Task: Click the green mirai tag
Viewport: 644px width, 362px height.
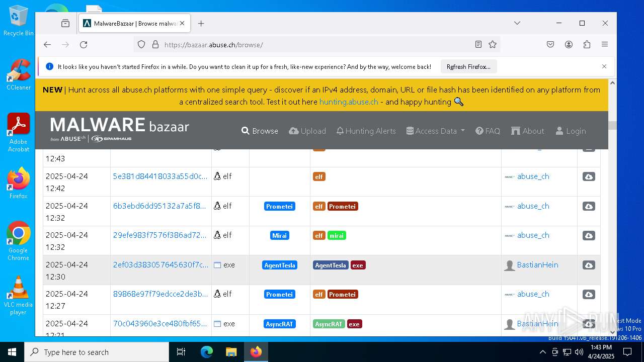Action: 337,235
